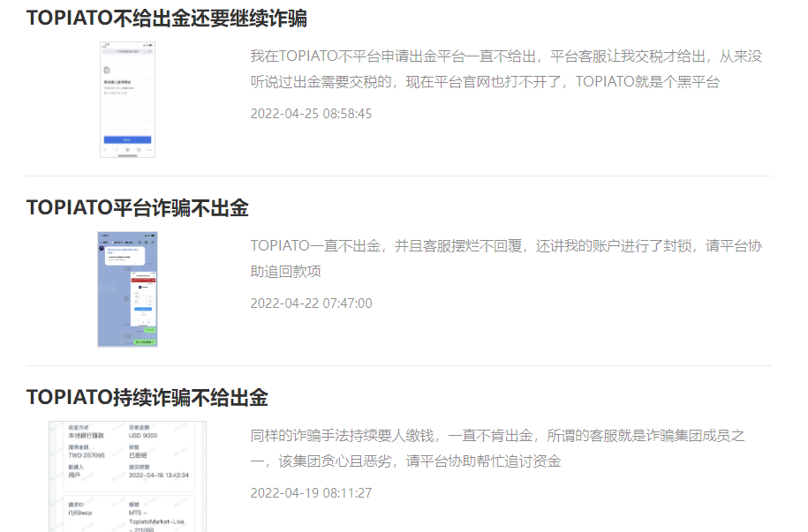Click 'TWD 257095' in the withdrawal thumbnail
This screenshot has height=532, width=808.
(x=87, y=455)
